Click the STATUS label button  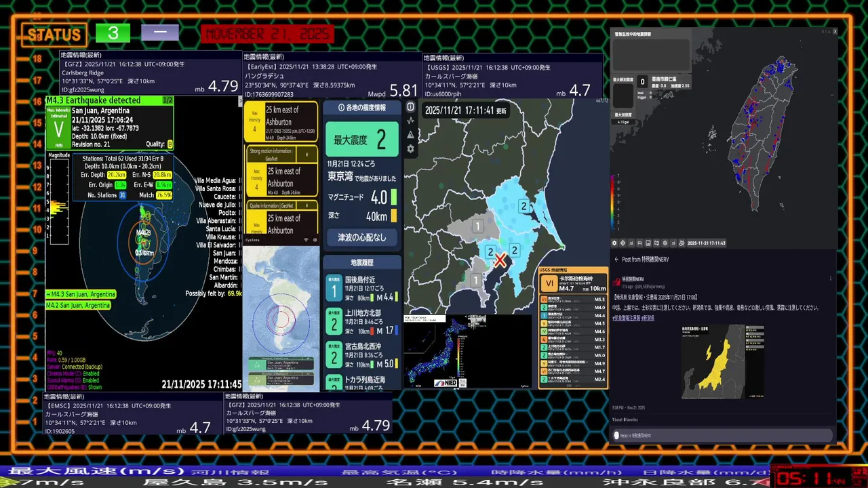[x=54, y=35]
